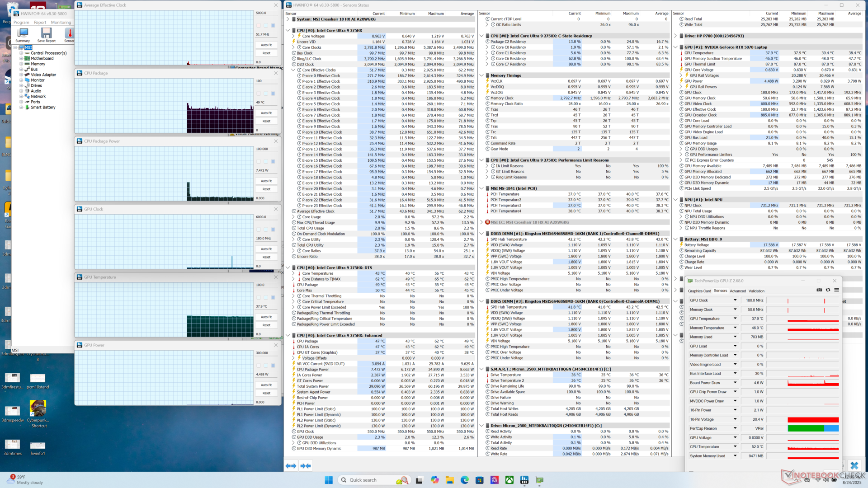Open the Summary toolbar icon in HWiNFO
This screenshot has width=868, height=488.
pyautogui.click(x=23, y=35)
